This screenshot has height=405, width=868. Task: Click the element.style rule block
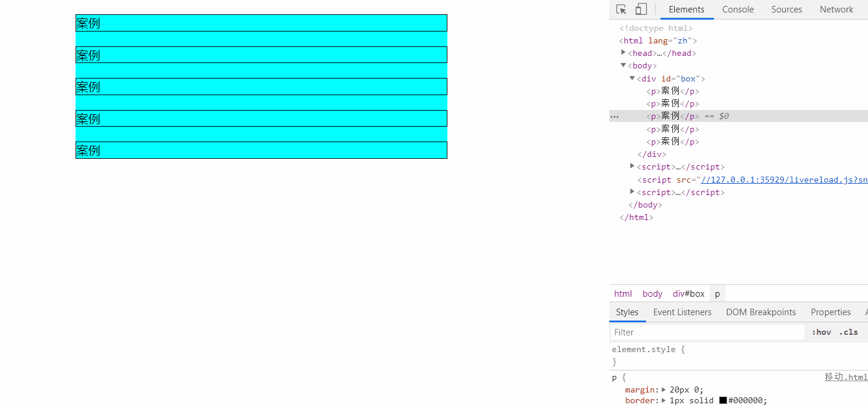click(x=648, y=355)
